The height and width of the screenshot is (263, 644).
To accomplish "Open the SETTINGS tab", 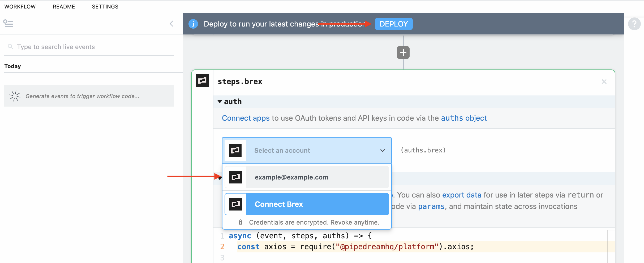I will click(x=105, y=7).
